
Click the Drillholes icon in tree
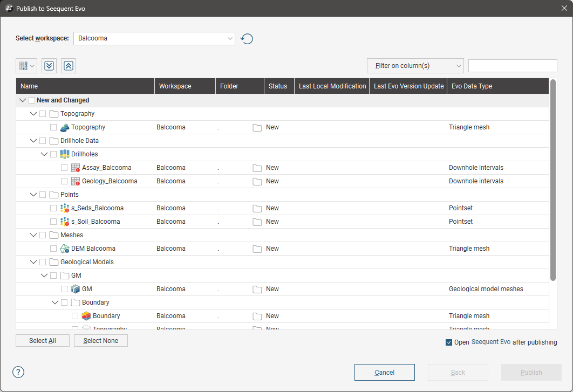[65, 154]
